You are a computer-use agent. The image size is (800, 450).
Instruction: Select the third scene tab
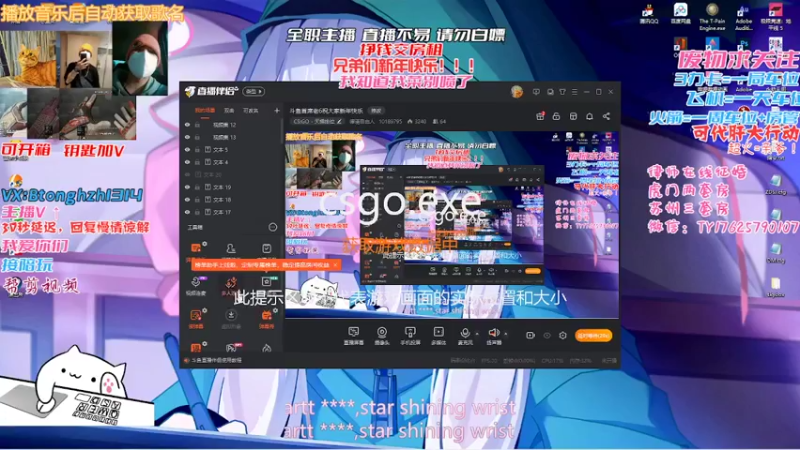point(251,110)
